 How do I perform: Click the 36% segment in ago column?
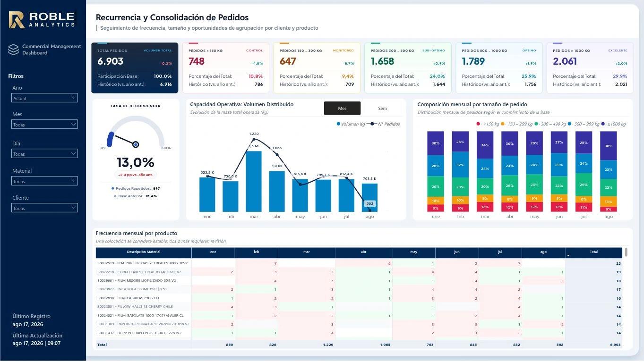click(608, 146)
